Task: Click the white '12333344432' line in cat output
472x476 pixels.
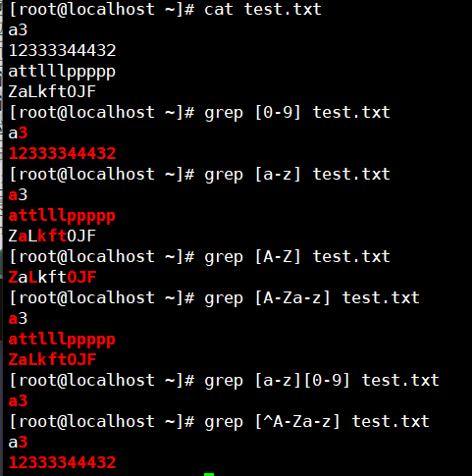Action: tap(62, 50)
